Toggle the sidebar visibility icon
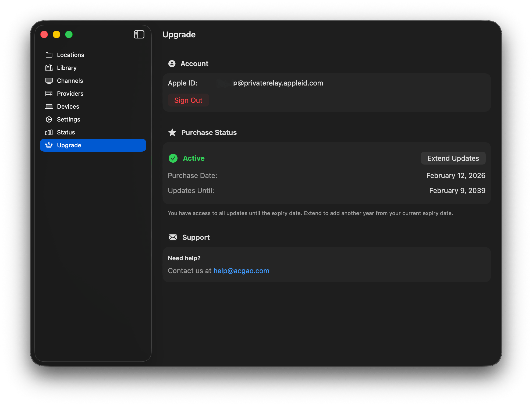532x406 pixels. (139, 34)
